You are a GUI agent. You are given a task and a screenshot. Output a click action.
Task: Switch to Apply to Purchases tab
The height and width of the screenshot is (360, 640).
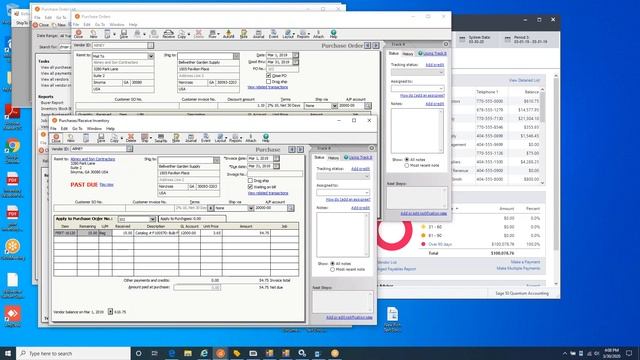tap(192, 219)
